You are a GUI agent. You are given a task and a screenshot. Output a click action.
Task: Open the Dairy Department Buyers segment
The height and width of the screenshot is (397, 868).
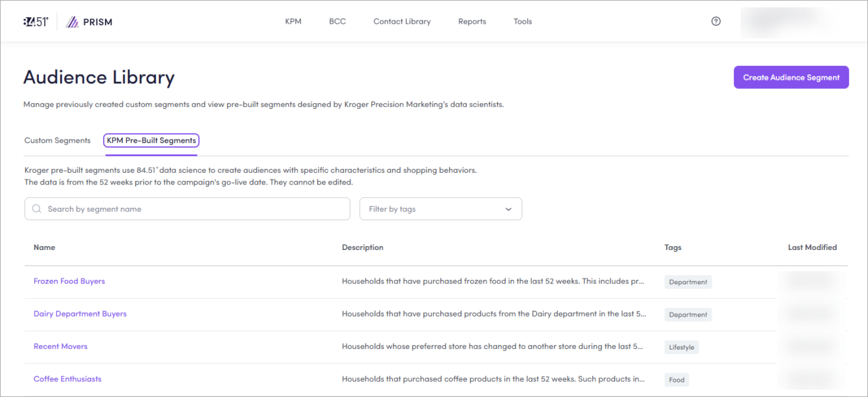pos(80,314)
